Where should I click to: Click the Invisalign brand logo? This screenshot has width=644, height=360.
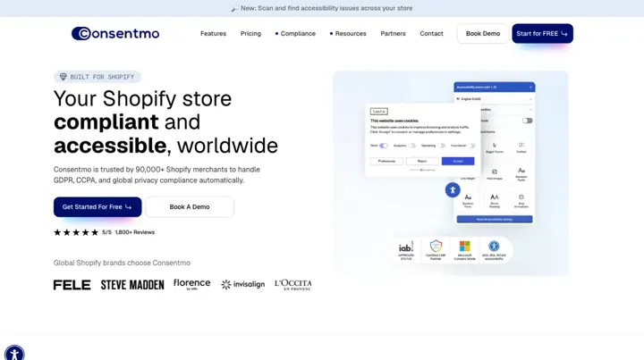(242, 285)
